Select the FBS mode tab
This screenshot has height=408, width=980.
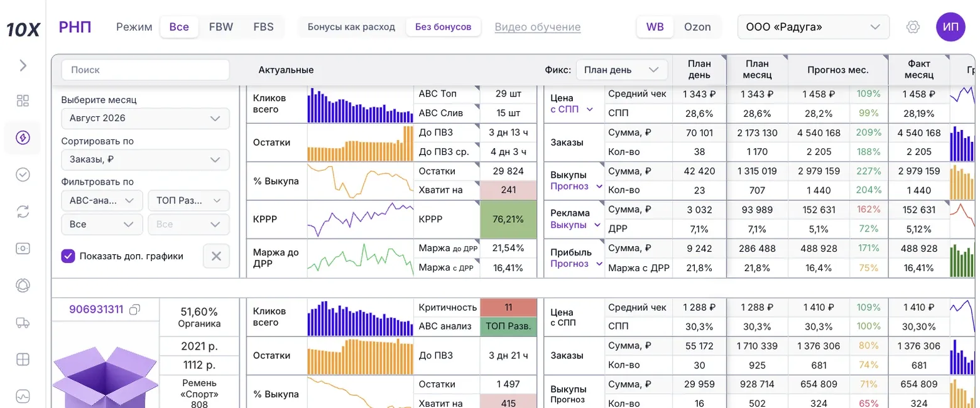pos(263,27)
